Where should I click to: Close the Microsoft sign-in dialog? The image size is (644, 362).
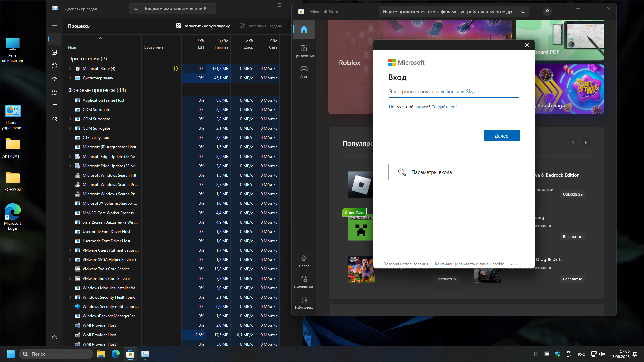(x=527, y=45)
